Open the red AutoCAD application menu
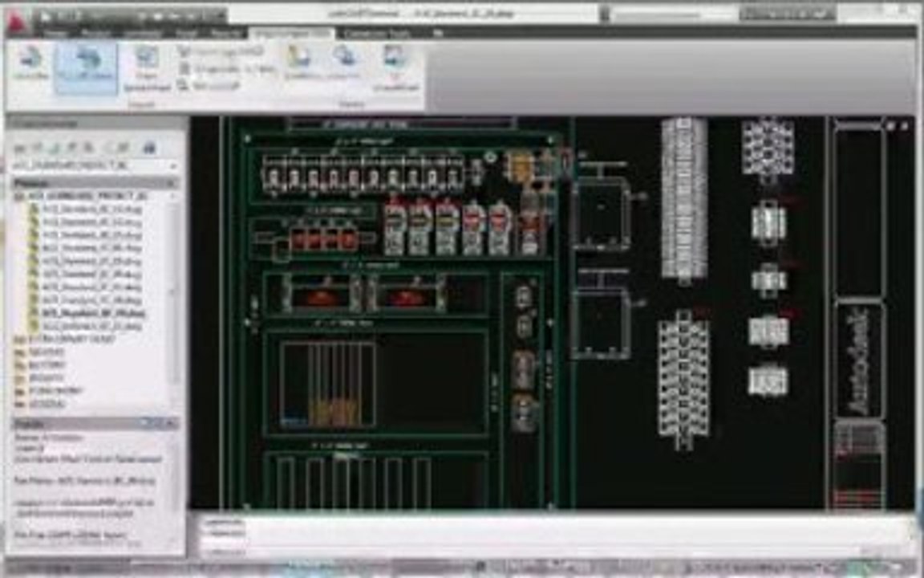The height and width of the screenshot is (578, 924). (18, 19)
